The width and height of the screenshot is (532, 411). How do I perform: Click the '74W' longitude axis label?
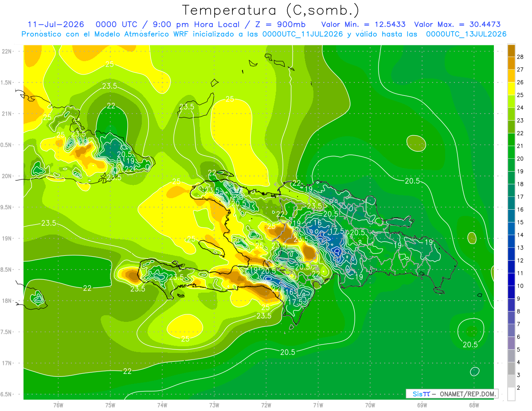(162, 405)
